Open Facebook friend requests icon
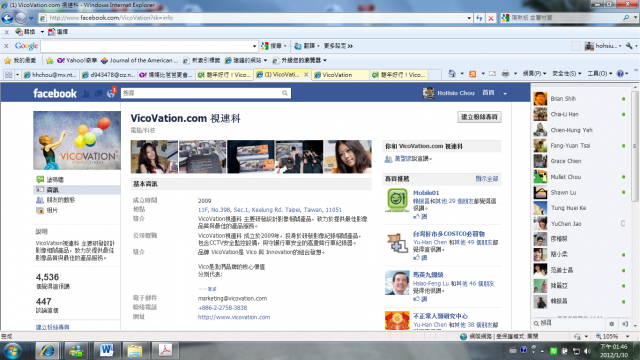640x360 pixels. point(86,94)
